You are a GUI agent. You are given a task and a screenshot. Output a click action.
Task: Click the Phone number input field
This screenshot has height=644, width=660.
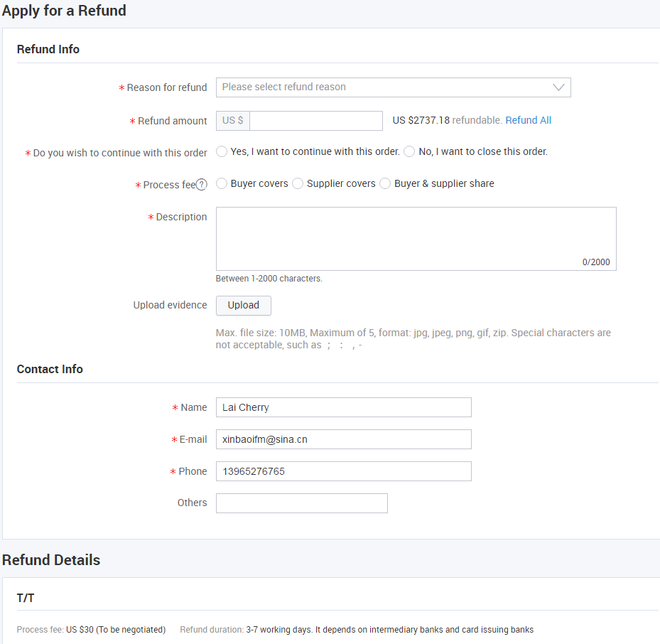[343, 471]
